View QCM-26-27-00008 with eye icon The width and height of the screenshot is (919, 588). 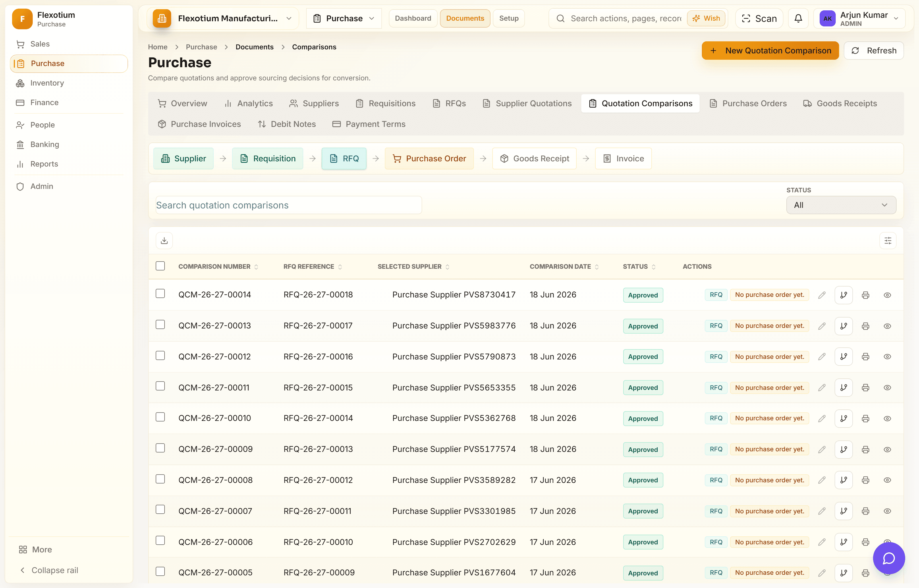[887, 480]
